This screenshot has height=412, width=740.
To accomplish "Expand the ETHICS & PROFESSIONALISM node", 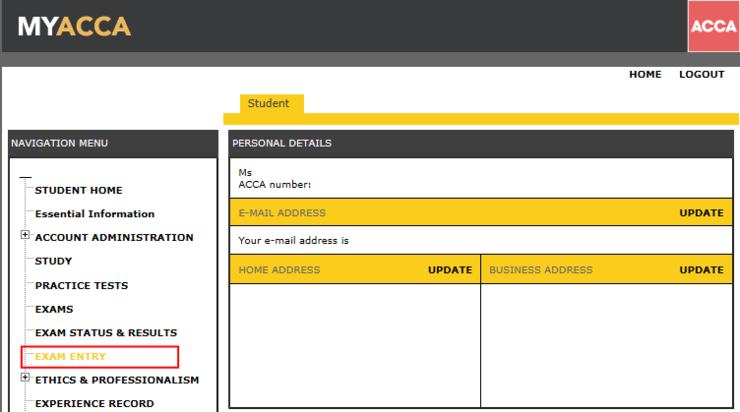I will click(x=25, y=377).
